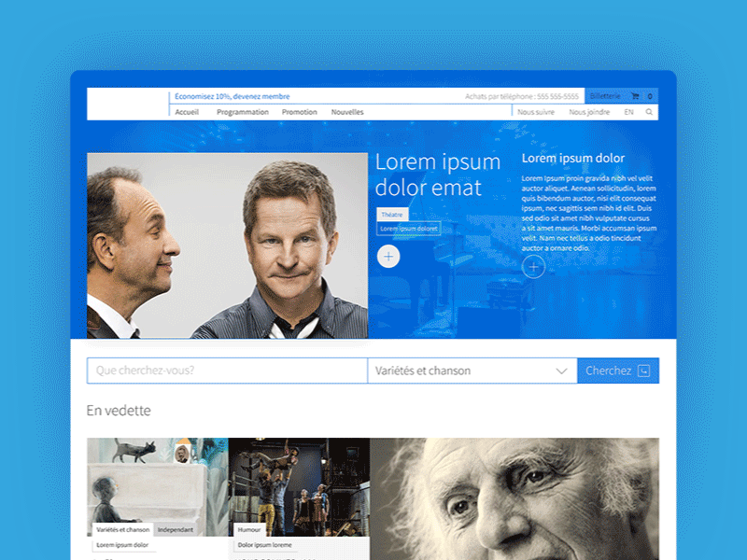Screen dimensions: 747x560
Task: Click the Lorem ipsum dolor card title
Action: point(122,545)
